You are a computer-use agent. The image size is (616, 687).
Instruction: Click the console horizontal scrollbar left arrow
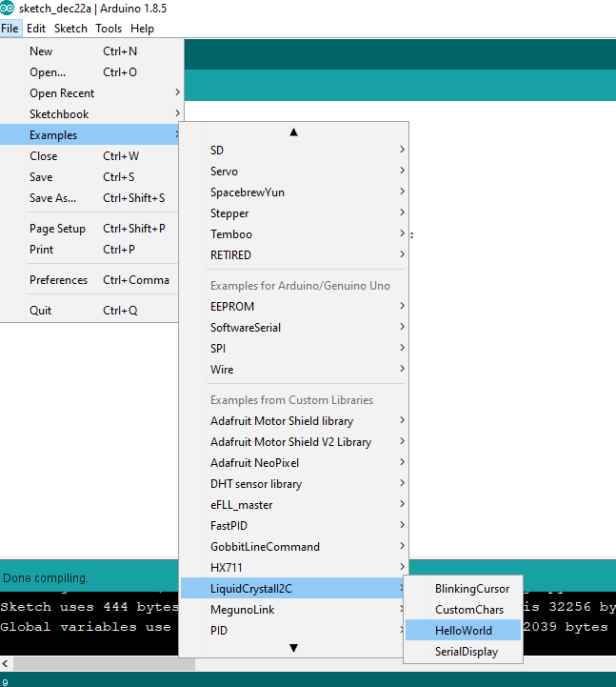click(x=6, y=664)
